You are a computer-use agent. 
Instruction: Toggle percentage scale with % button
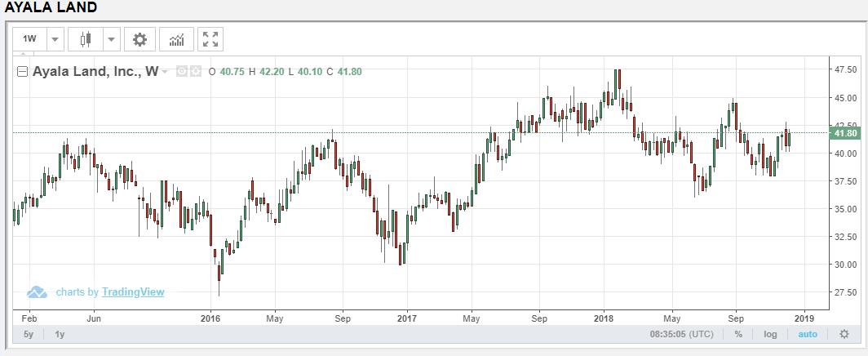[738, 334]
